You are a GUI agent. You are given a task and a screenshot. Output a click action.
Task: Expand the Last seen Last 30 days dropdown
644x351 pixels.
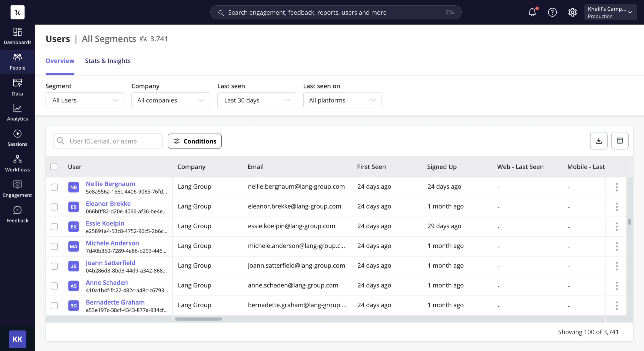257,100
